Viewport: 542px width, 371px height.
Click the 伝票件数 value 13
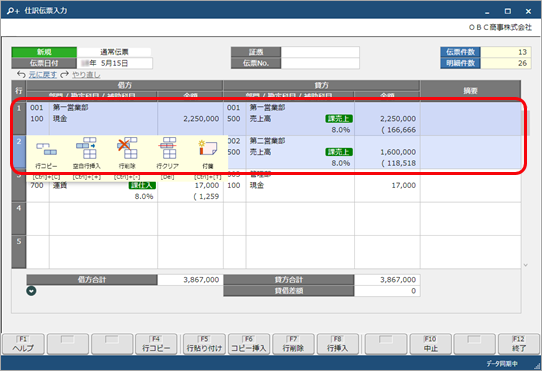tap(506, 52)
